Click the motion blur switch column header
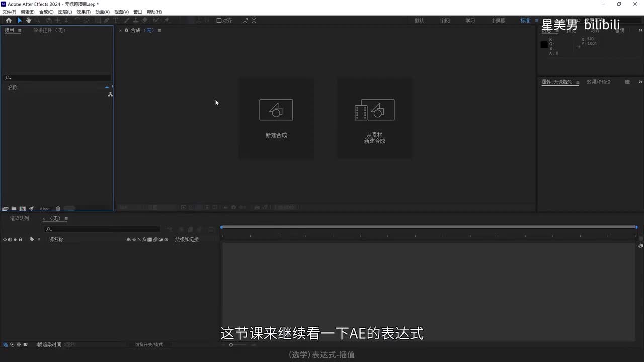The image size is (644, 362). (155, 239)
